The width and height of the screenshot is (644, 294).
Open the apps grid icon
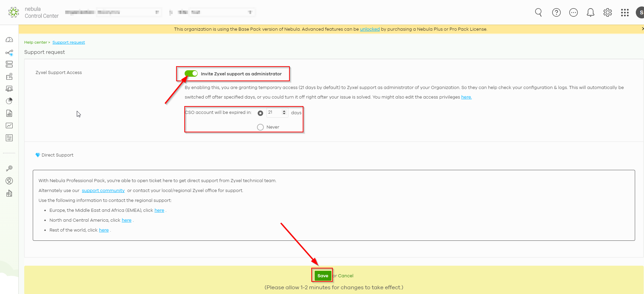click(x=625, y=13)
